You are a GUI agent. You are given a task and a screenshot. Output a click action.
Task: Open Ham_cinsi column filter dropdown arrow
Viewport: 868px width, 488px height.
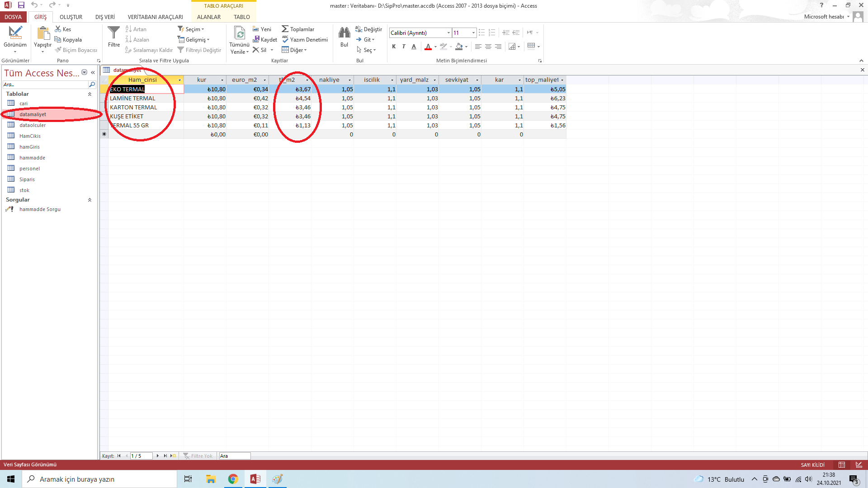coord(179,80)
